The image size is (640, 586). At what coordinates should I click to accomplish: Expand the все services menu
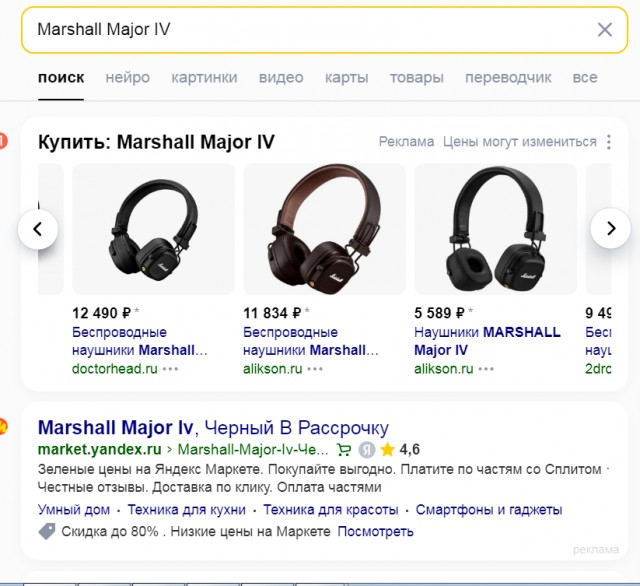(585, 77)
